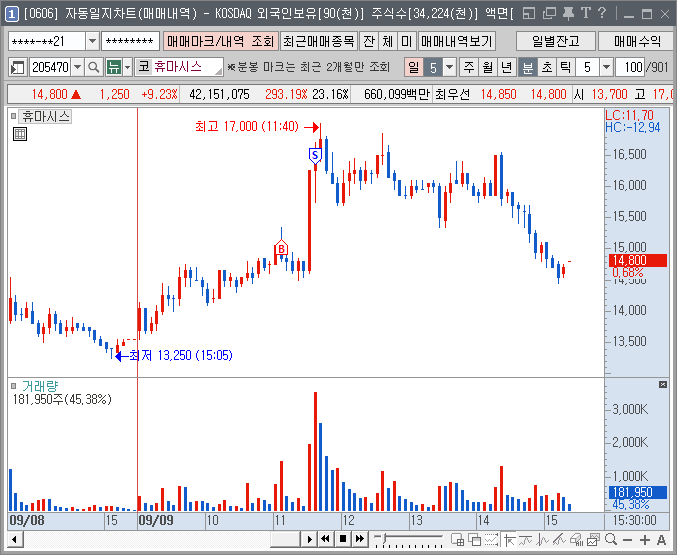This screenshot has width=677, height=555.
Task: Open the dropdown arrow next to 뉴 icon
Action: [127, 67]
